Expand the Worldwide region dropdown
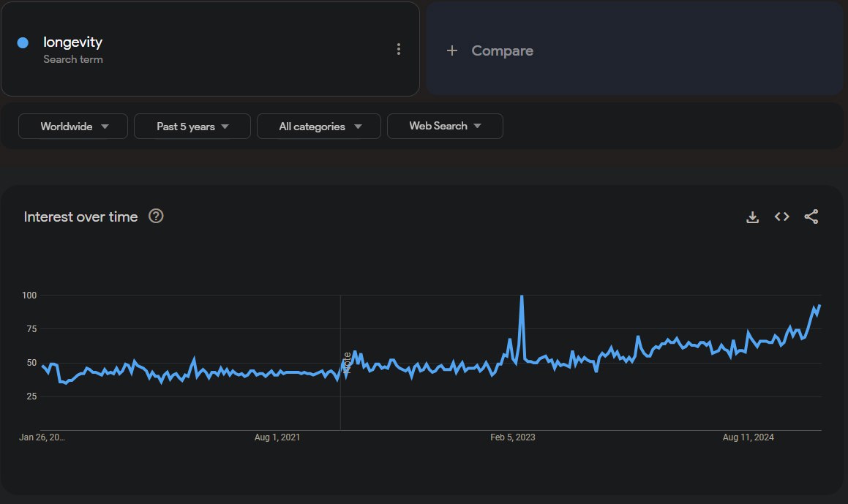Image resolution: width=848 pixels, height=504 pixels. [x=73, y=127]
